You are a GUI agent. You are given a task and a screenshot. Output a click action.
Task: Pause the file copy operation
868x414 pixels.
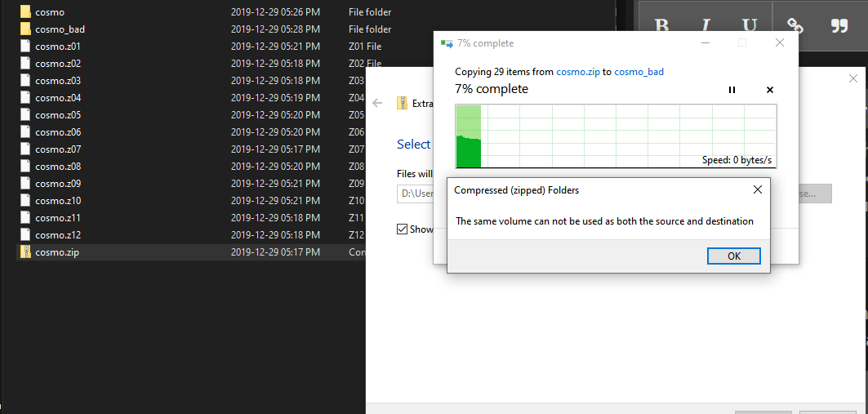coord(732,90)
